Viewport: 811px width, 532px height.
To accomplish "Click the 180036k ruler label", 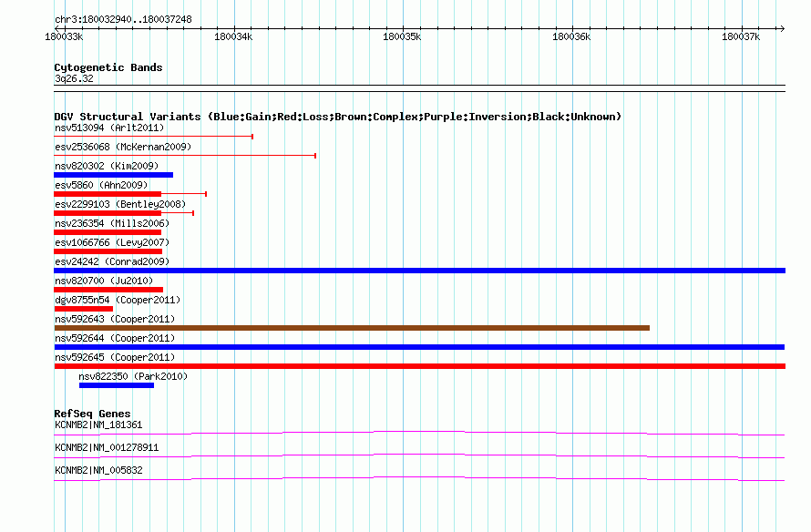I will click(571, 36).
